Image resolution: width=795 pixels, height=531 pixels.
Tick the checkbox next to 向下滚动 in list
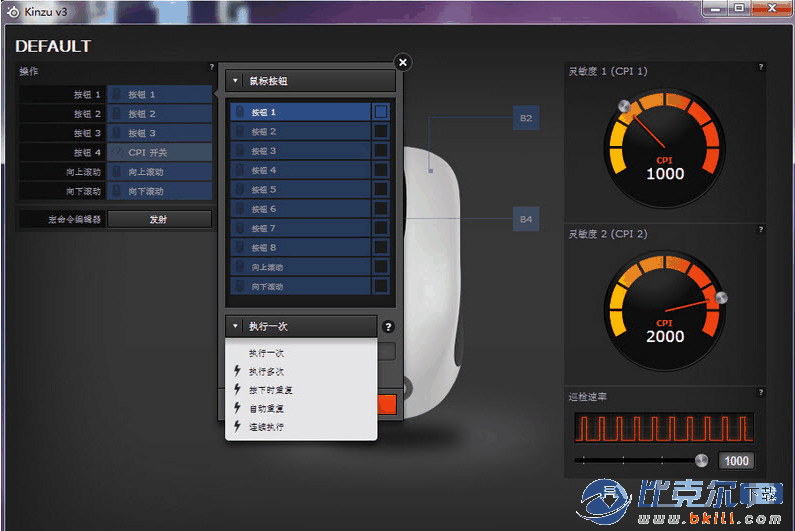coord(381,287)
